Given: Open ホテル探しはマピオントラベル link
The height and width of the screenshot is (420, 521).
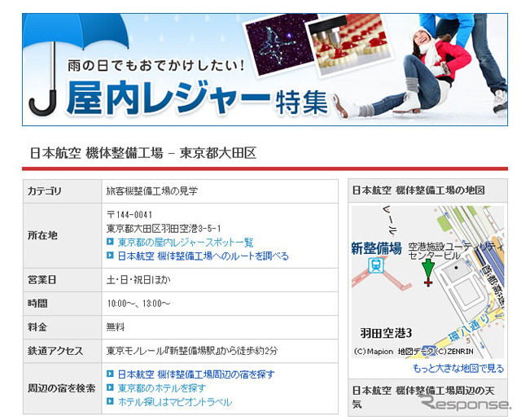Looking at the screenshot, I should (175, 402).
